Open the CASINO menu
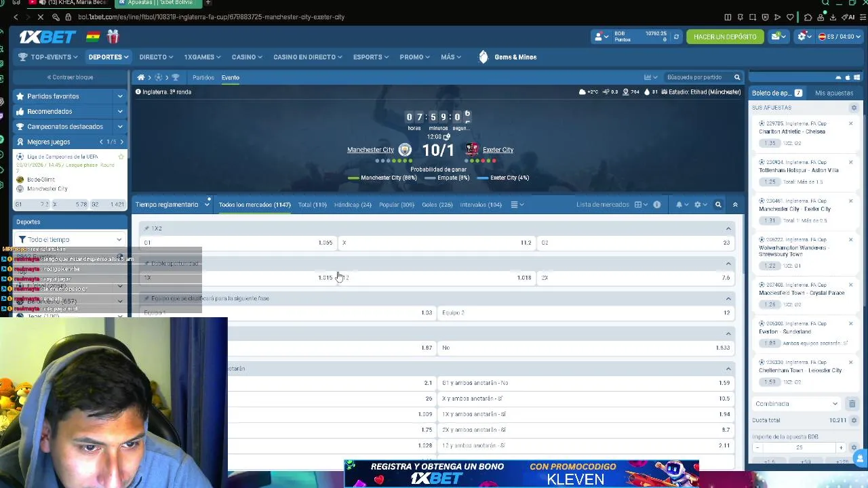The image size is (868, 488). click(x=247, y=57)
